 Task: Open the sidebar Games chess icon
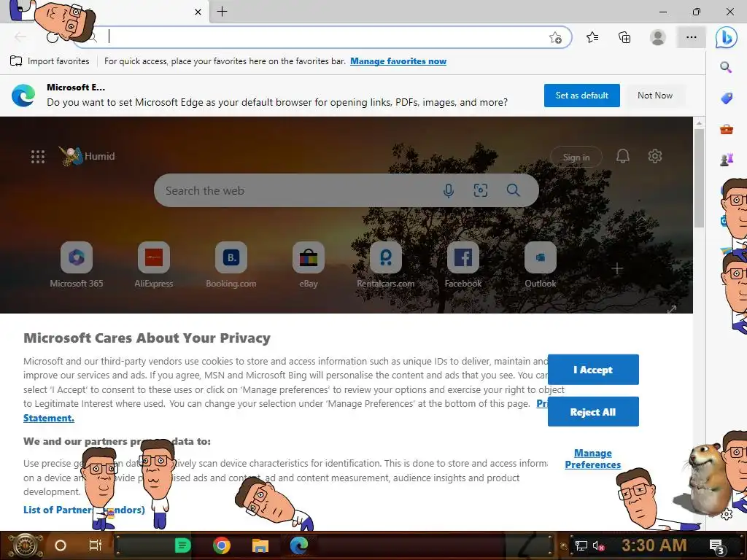tap(726, 160)
